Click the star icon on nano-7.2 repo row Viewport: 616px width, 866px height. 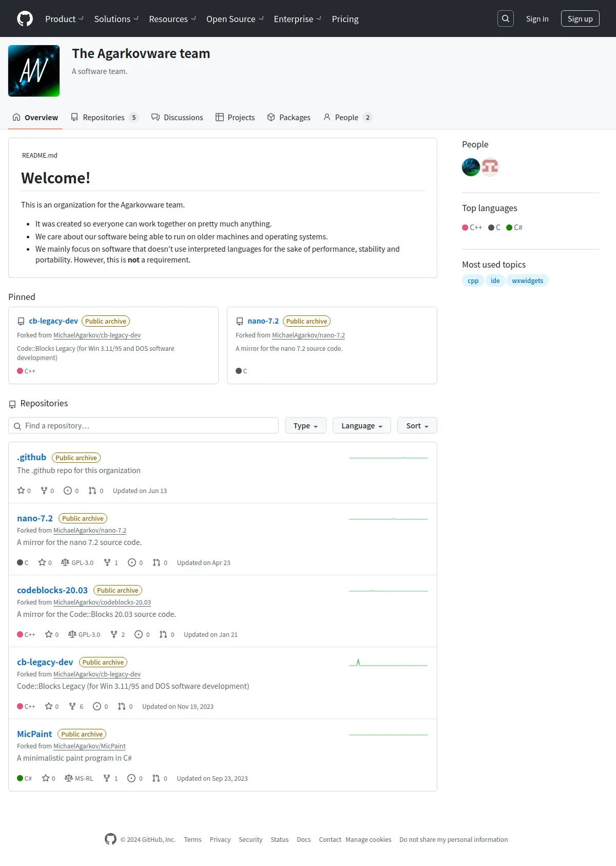42,562
